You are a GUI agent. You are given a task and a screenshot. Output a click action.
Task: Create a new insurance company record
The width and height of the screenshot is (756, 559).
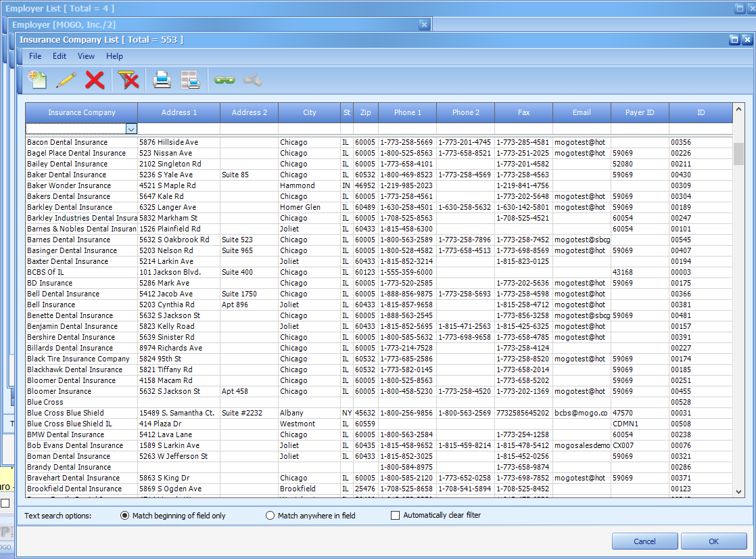pyautogui.click(x=38, y=80)
